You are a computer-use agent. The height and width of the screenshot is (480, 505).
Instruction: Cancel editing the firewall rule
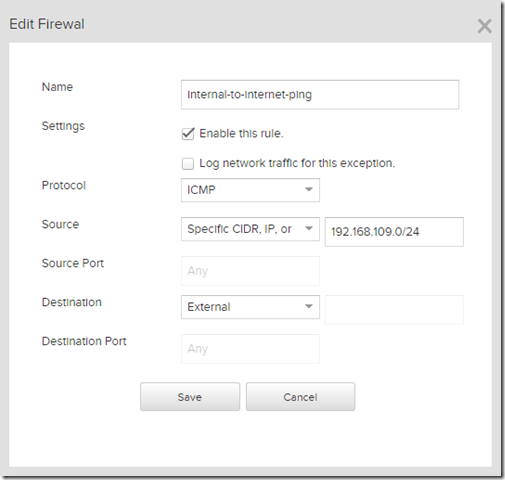click(x=301, y=397)
